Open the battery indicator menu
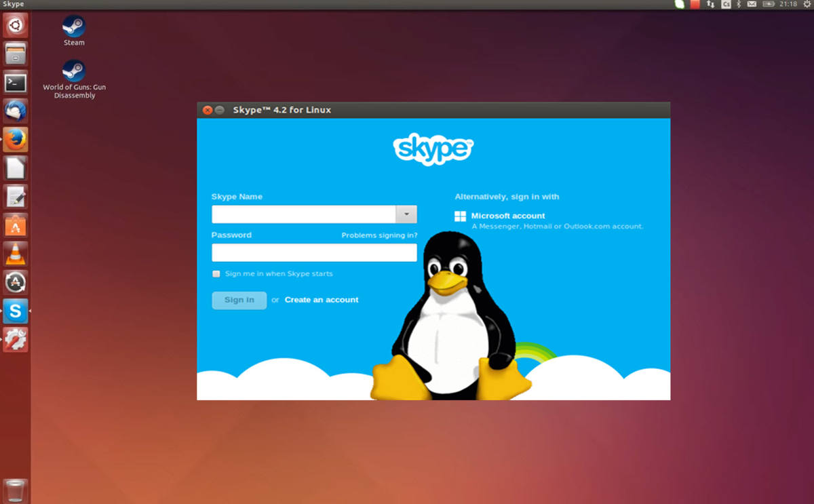Image resolution: width=814 pixels, height=504 pixels. pyautogui.click(x=769, y=4)
